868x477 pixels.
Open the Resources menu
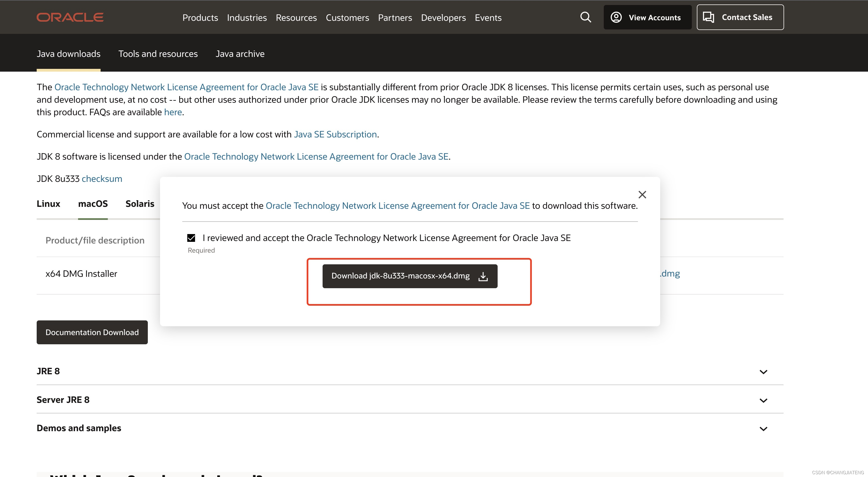click(296, 17)
